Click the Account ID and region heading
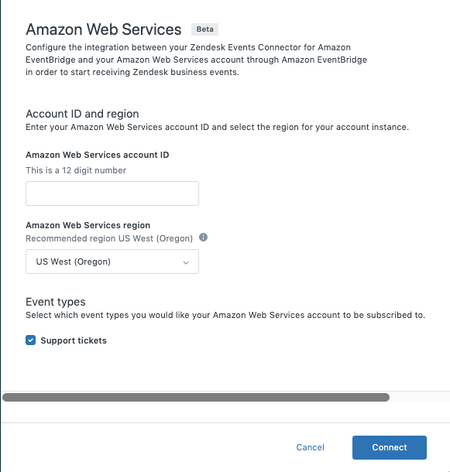450x472 pixels. pos(82,114)
